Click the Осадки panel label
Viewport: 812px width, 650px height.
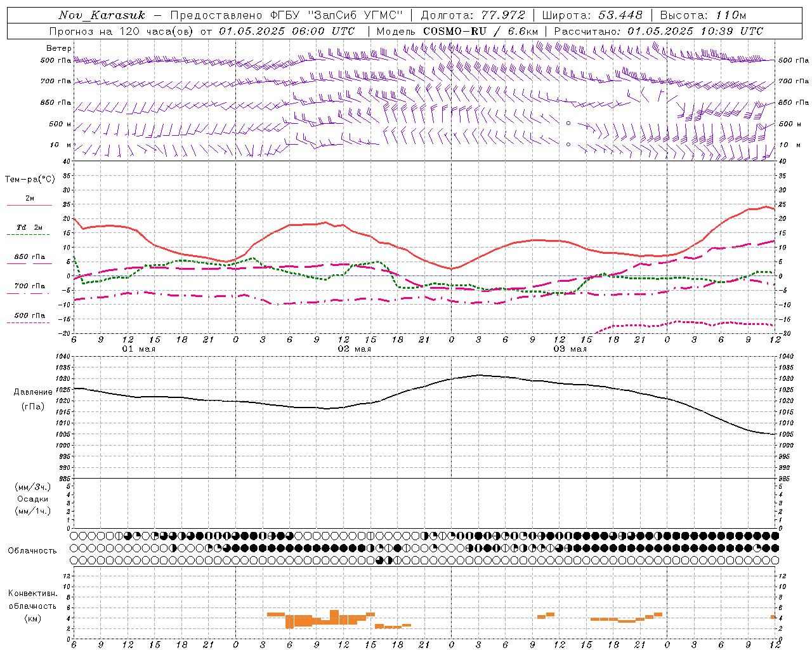pos(33,499)
